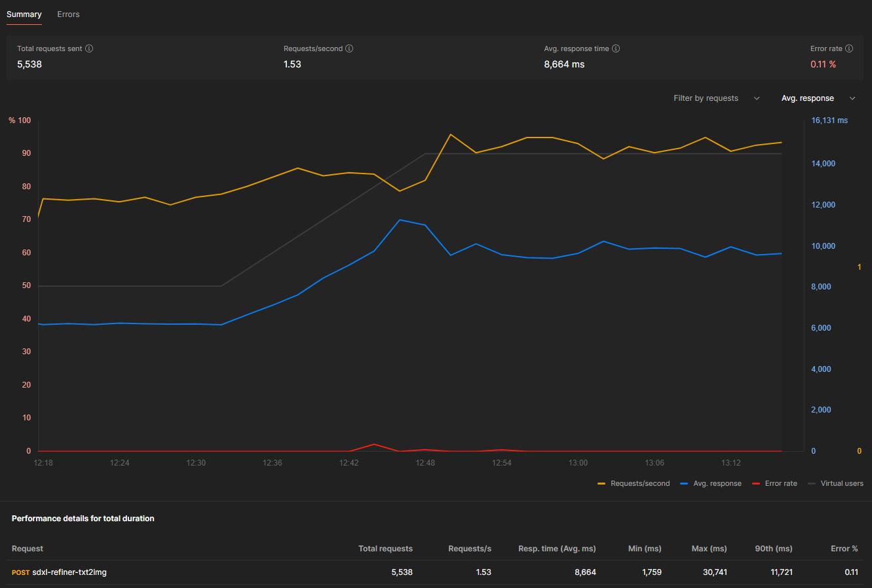Image resolution: width=872 pixels, height=588 pixels.
Task: Click the 11,721 90th percentile value
Action: coord(782,572)
